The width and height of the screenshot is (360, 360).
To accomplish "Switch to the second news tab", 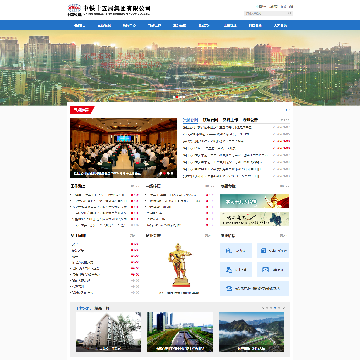I will (210, 120).
